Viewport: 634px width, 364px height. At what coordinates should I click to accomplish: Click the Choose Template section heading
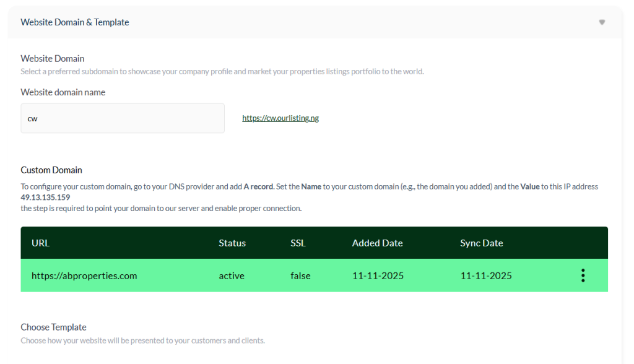point(53,327)
